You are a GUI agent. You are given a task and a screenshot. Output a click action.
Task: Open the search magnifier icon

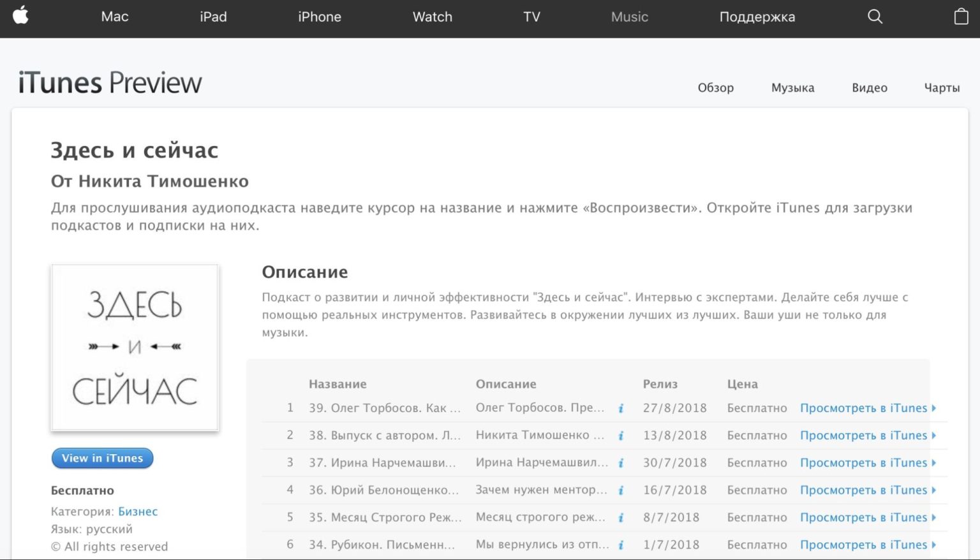click(x=875, y=17)
